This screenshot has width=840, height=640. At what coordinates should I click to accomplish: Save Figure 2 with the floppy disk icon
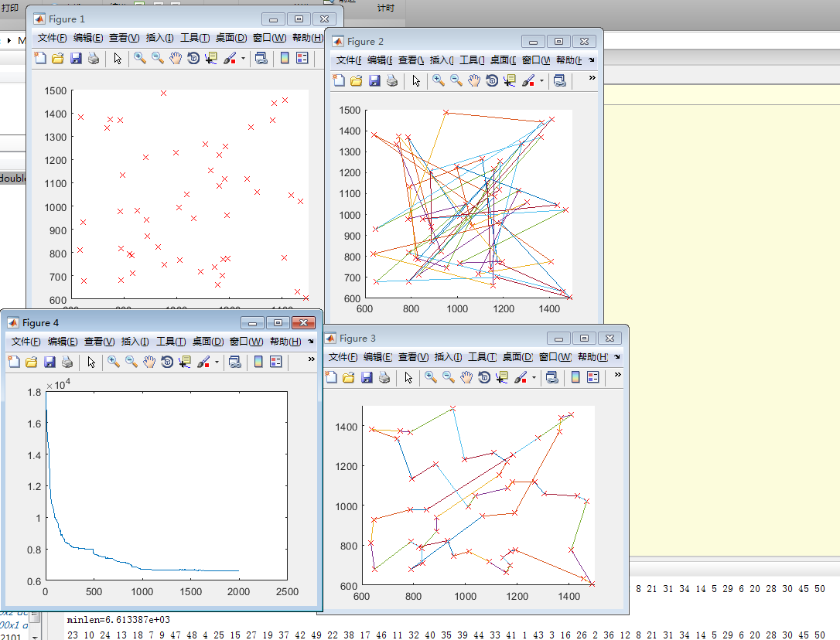point(374,80)
